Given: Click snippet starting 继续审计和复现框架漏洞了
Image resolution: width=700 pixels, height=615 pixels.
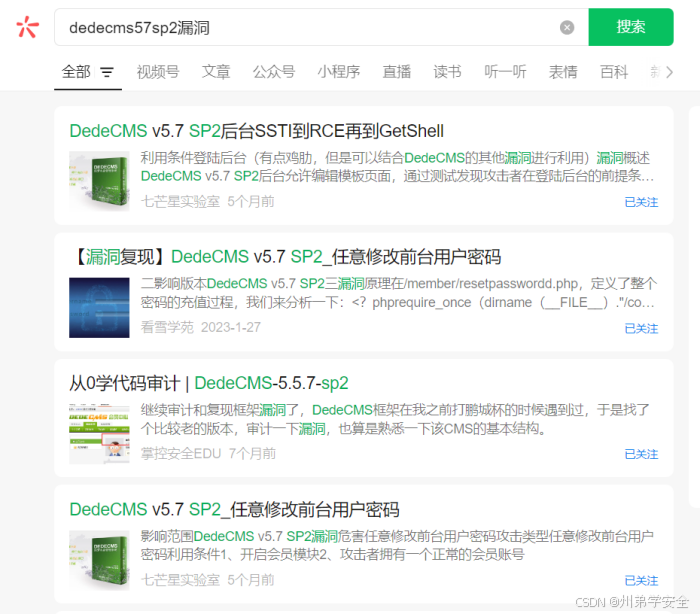Looking at the screenshot, I should pos(395,419).
